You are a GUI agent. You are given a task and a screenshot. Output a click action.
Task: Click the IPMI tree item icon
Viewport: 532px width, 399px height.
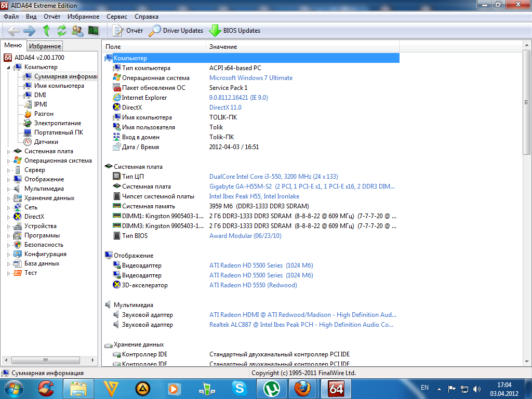[x=28, y=104]
